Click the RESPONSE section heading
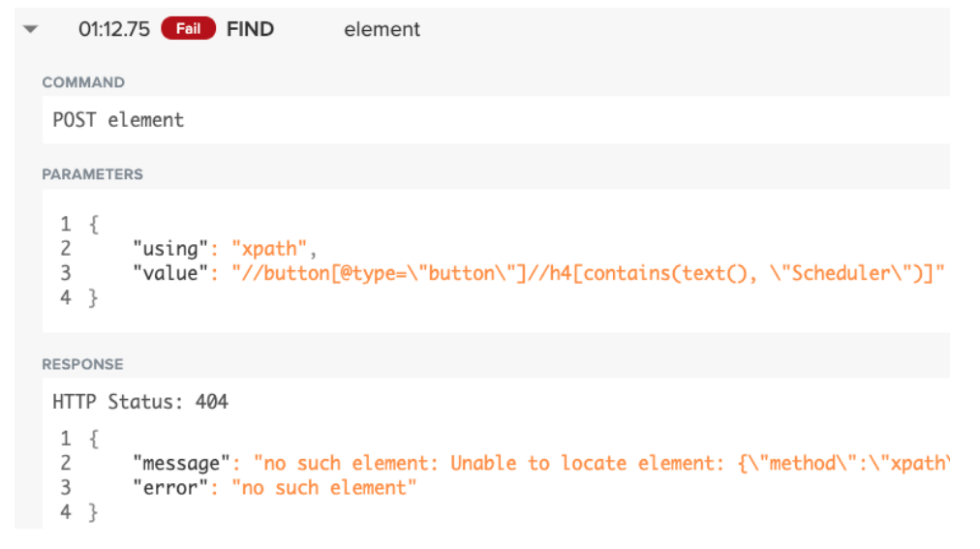980x549 pixels. click(x=82, y=364)
